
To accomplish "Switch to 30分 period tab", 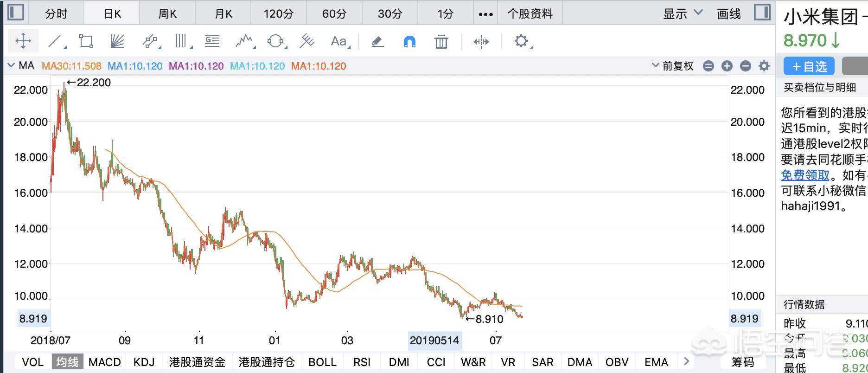I will (x=390, y=14).
